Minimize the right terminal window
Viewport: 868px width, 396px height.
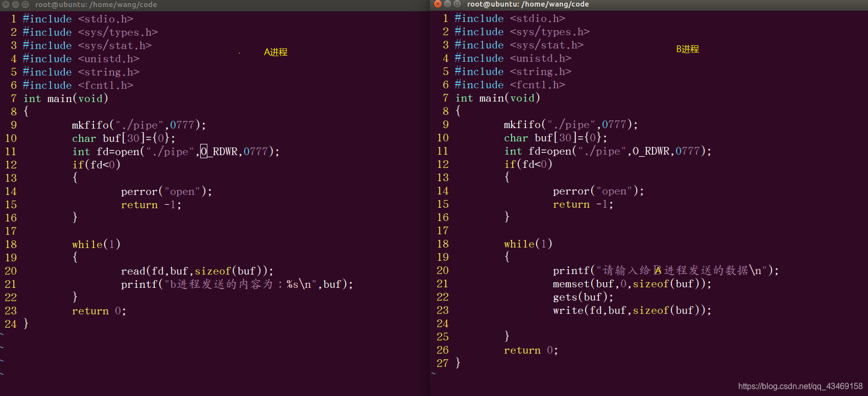pyautogui.click(x=447, y=4)
